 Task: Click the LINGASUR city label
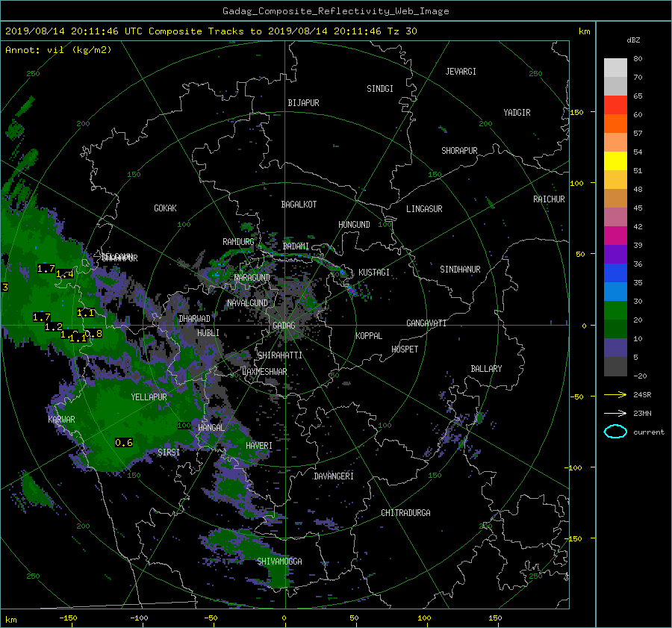pos(424,209)
